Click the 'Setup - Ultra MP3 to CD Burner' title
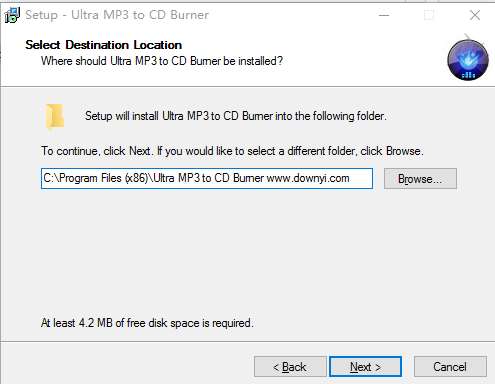Screen dimensions: 495x384 (x=117, y=15)
